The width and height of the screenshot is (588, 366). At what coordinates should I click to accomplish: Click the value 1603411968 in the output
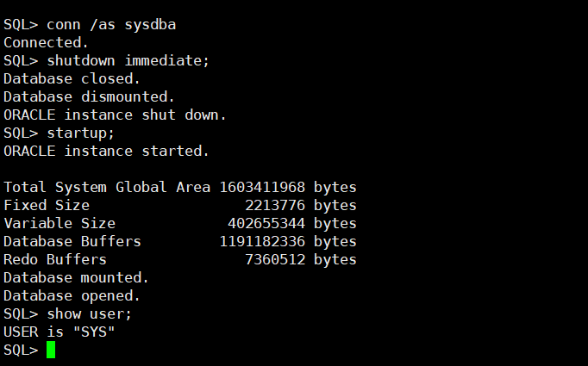261,187
